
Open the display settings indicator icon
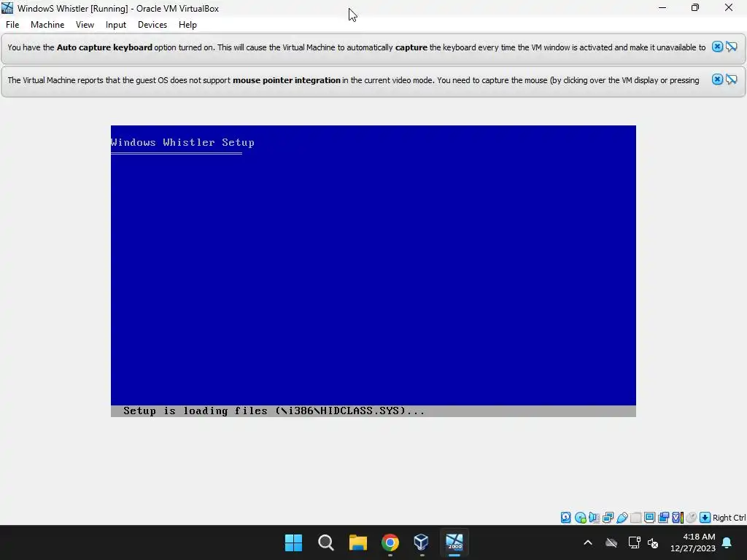tap(649, 518)
